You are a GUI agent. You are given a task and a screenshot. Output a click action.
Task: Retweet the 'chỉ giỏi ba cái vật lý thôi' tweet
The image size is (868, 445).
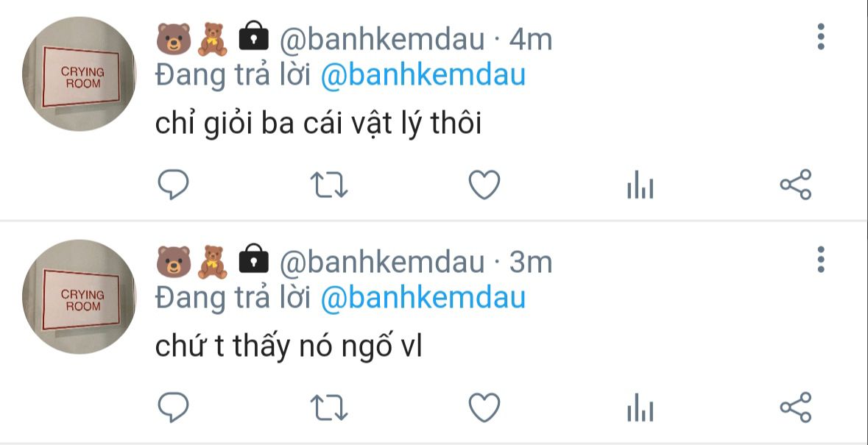329,185
